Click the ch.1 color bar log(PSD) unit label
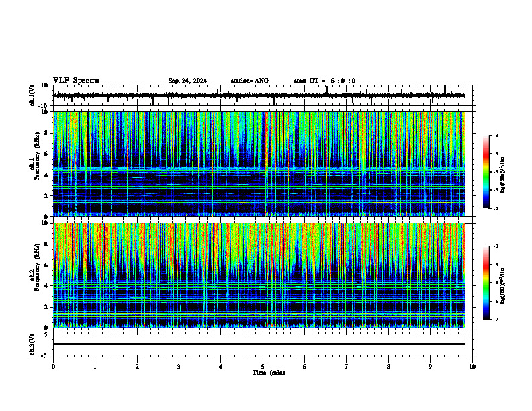 [x=503, y=175]
